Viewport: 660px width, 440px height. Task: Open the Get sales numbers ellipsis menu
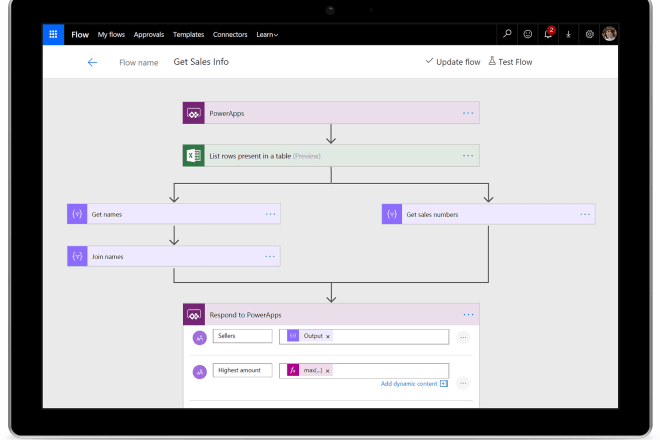[585, 214]
